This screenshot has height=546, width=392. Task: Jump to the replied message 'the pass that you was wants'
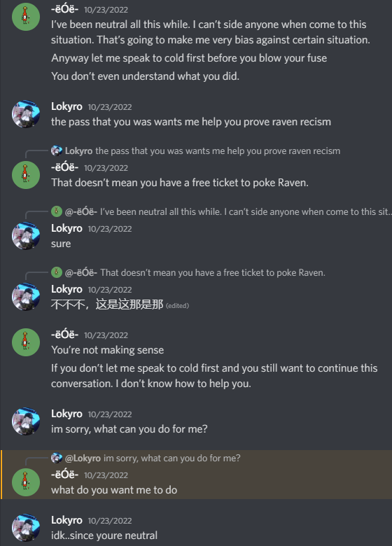[x=218, y=150]
